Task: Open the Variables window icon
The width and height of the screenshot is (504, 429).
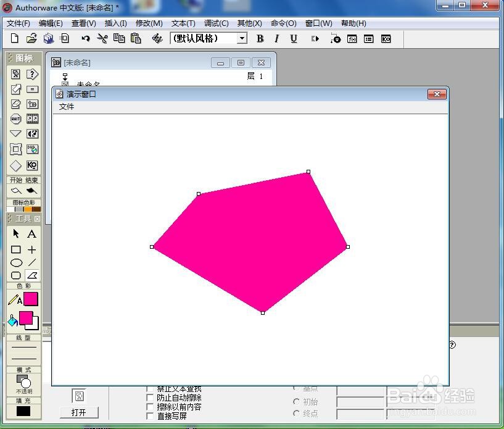Action: pyautogui.click(x=369, y=39)
